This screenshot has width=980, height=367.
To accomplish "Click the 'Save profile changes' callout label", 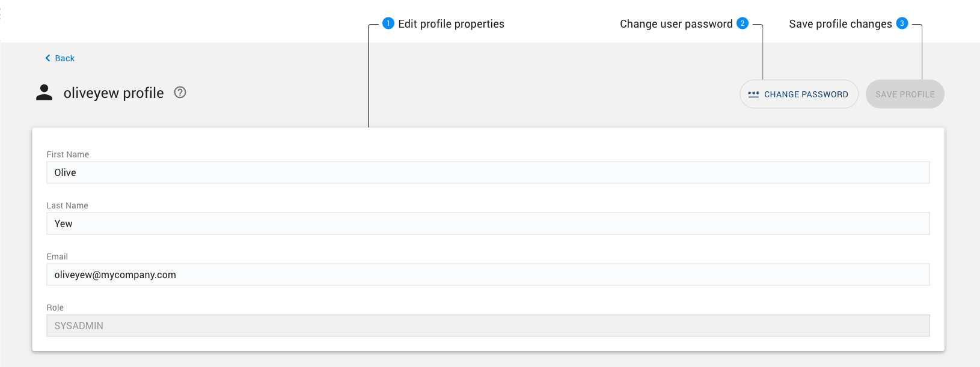I will pos(840,24).
